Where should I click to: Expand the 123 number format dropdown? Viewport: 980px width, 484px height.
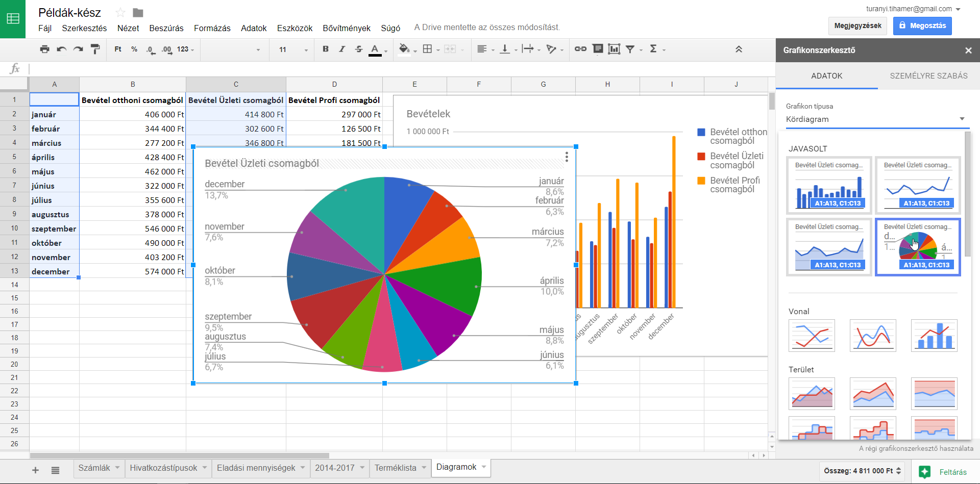point(185,49)
